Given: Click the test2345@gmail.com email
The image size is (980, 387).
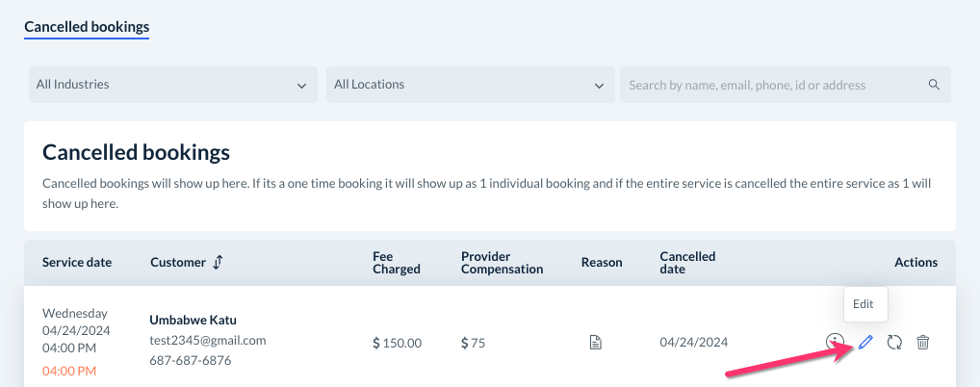Looking at the screenshot, I should pos(207,340).
